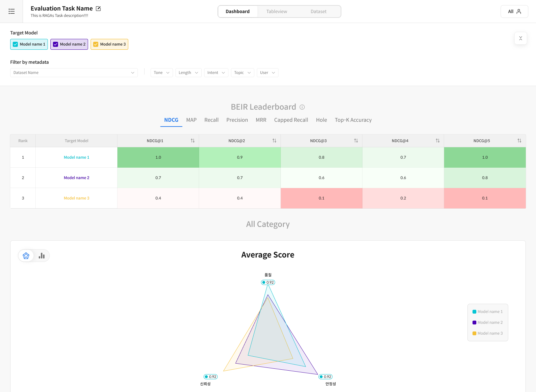Click the All user button
536x392 pixels.
[x=514, y=11]
